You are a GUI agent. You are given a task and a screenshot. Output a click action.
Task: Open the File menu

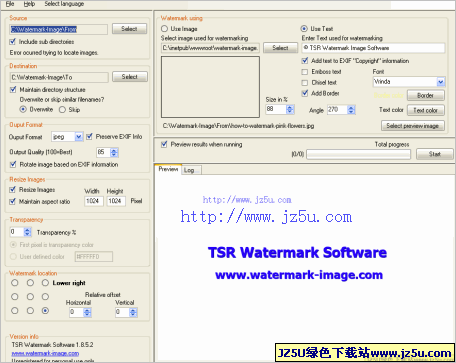click(x=10, y=4)
